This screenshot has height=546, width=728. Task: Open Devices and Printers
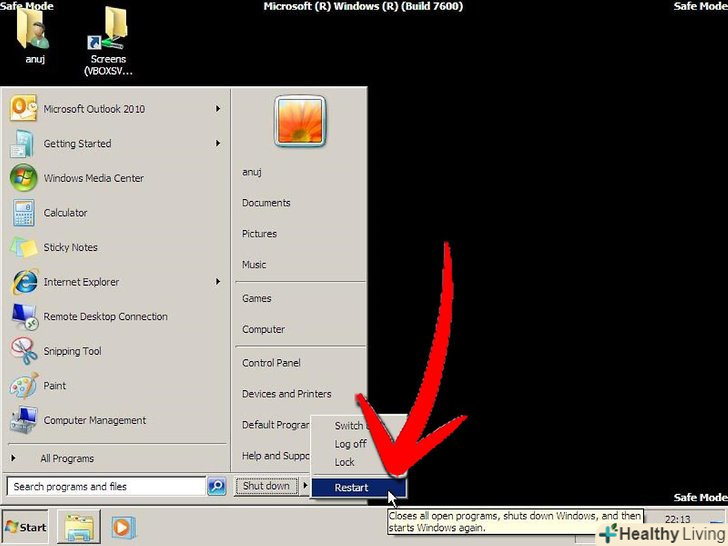[286, 394]
